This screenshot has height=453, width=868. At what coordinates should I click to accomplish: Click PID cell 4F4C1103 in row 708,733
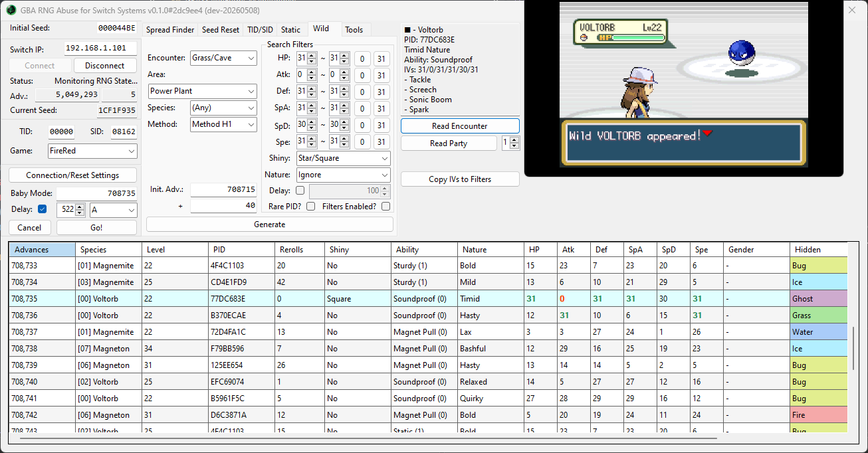242,266
